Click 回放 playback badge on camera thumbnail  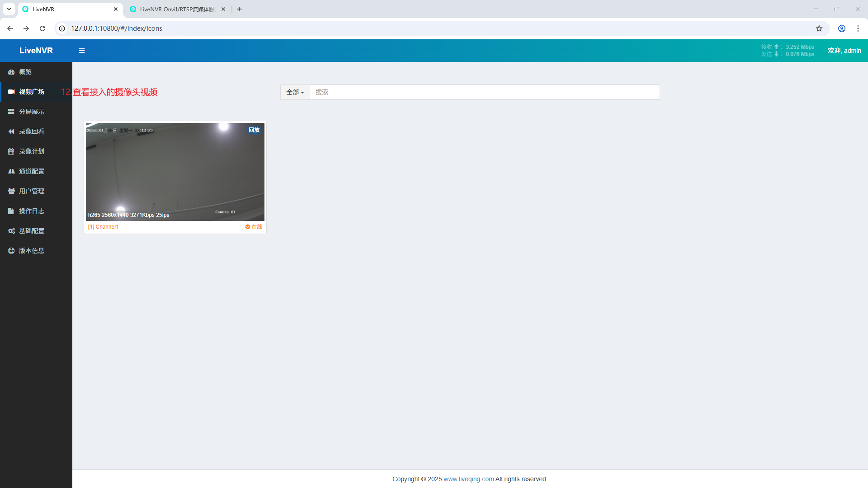pos(254,130)
